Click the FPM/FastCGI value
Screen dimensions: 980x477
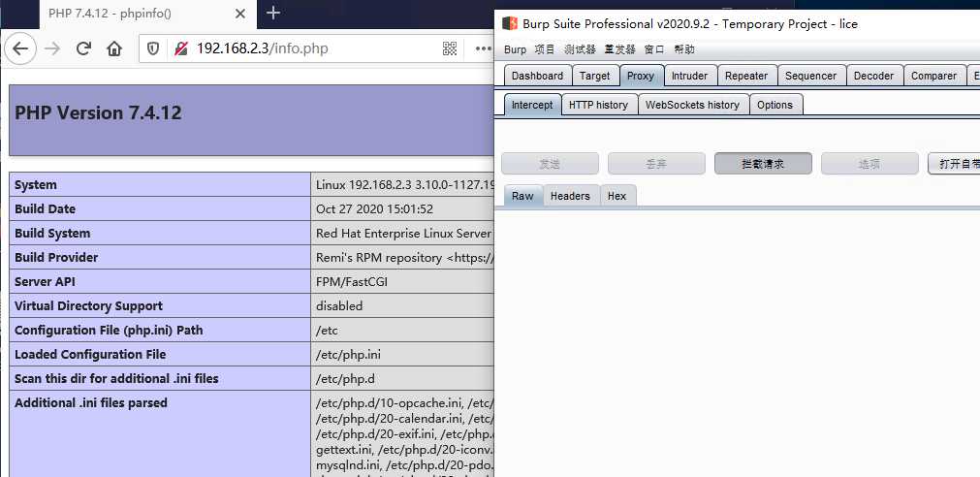click(352, 282)
